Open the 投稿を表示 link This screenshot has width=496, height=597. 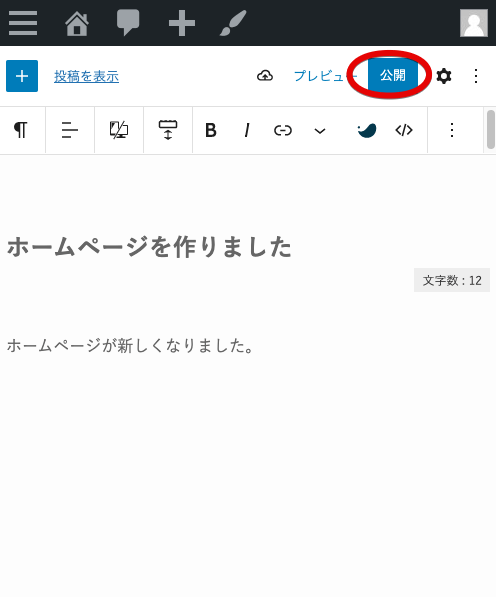coord(86,76)
